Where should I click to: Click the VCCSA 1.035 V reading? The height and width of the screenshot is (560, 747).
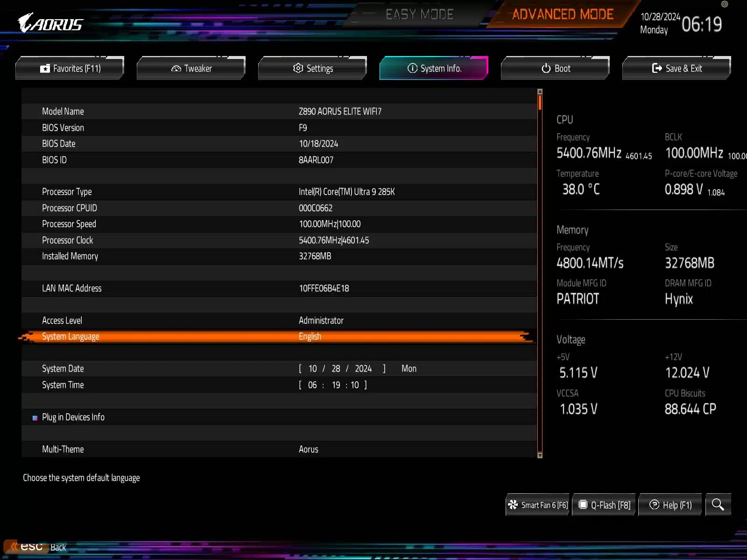[578, 409]
